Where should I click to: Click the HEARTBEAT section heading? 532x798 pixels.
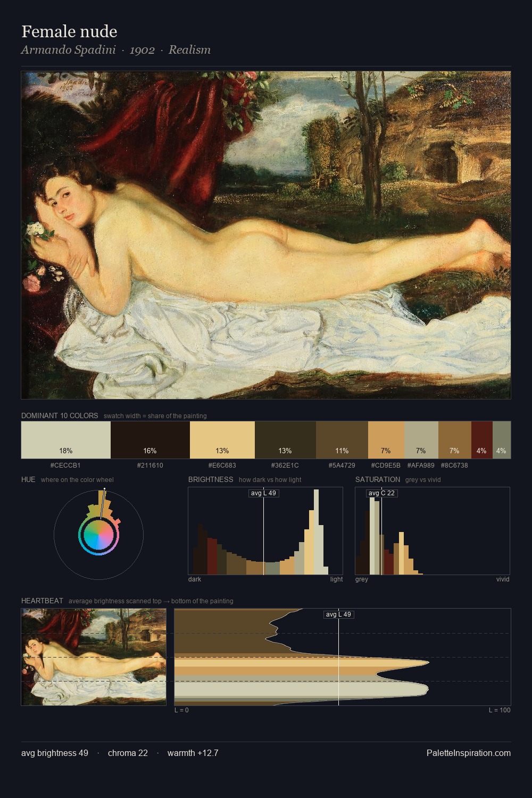pyautogui.click(x=42, y=601)
